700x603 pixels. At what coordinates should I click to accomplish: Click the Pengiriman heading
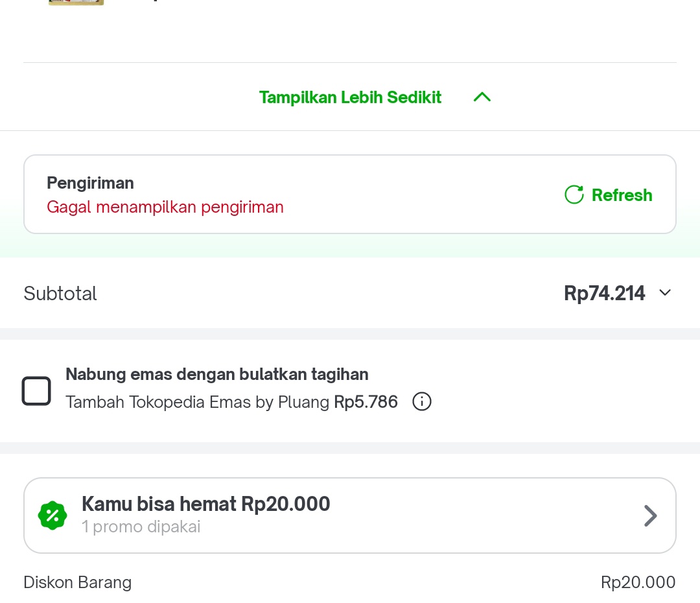point(90,183)
